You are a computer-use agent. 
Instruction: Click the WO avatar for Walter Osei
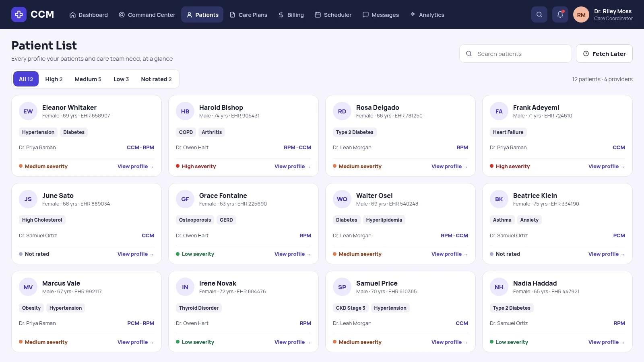342,199
